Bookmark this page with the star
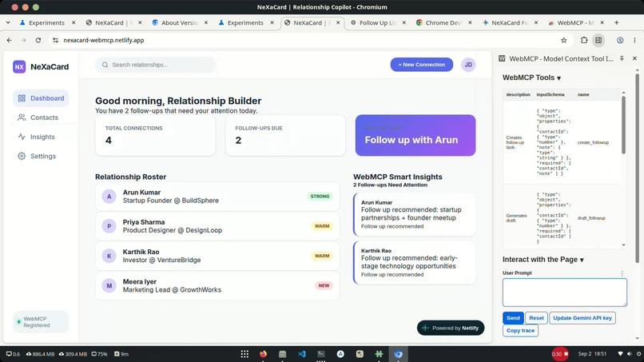This screenshot has width=644, height=362. [564, 40]
